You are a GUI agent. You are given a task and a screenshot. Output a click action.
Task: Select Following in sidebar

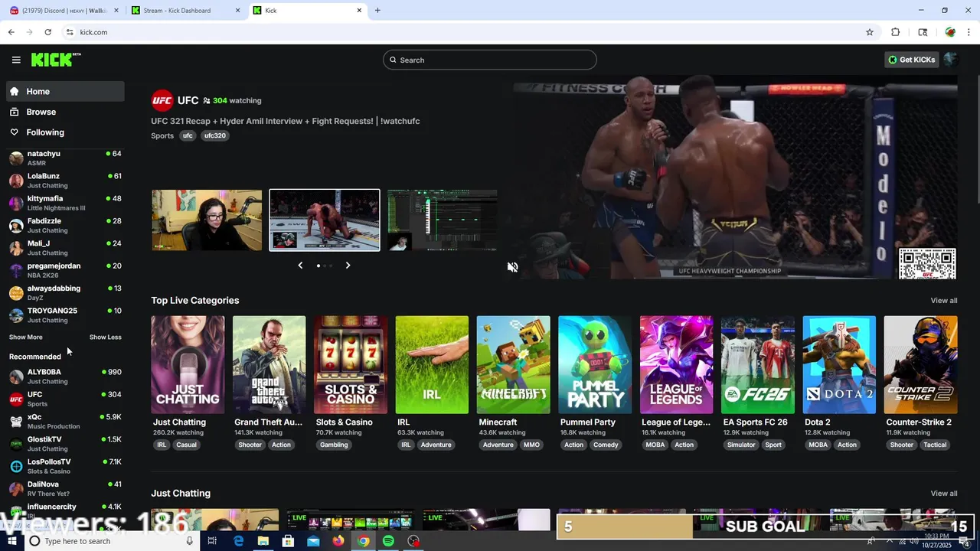65,132
